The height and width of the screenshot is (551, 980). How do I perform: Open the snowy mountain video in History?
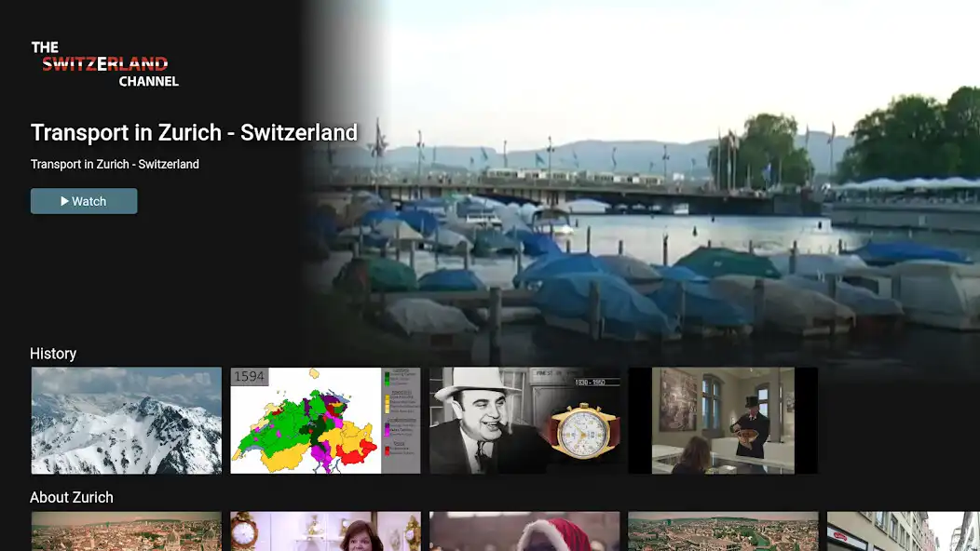(126, 420)
